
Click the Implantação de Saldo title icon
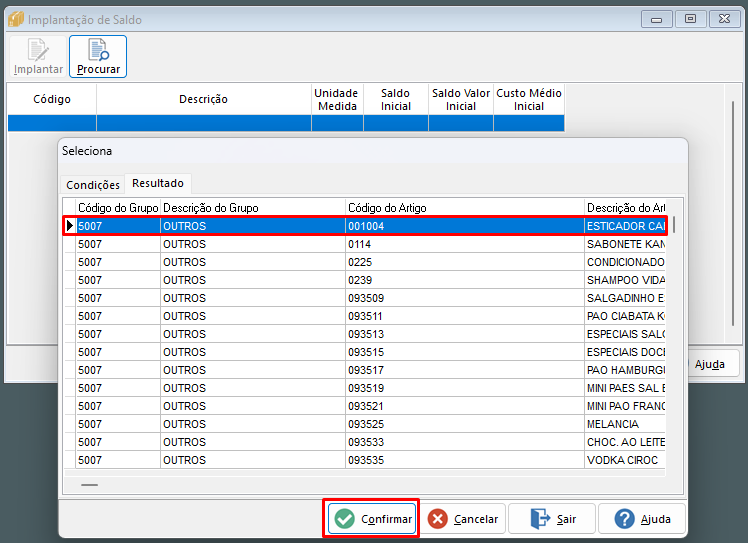pyautogui.click(x=16, y=20)
